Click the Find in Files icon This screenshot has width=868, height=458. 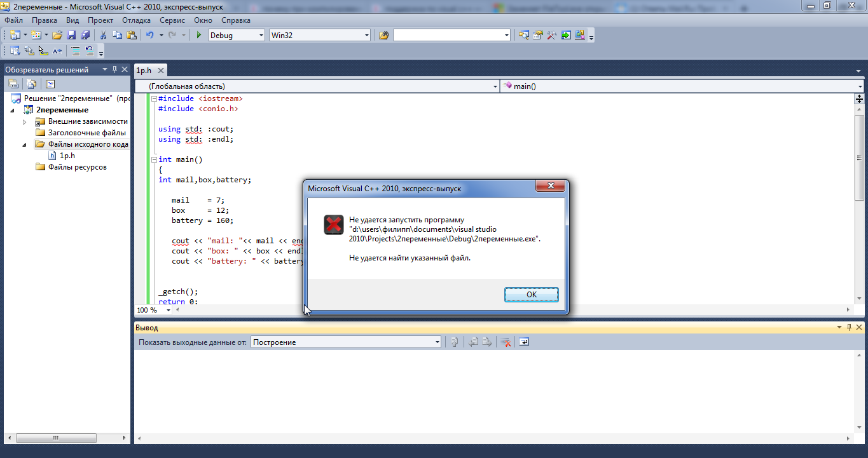(383, 35)
